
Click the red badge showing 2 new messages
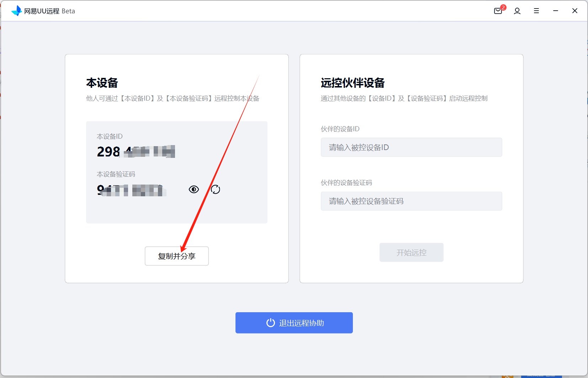(503, 7)
